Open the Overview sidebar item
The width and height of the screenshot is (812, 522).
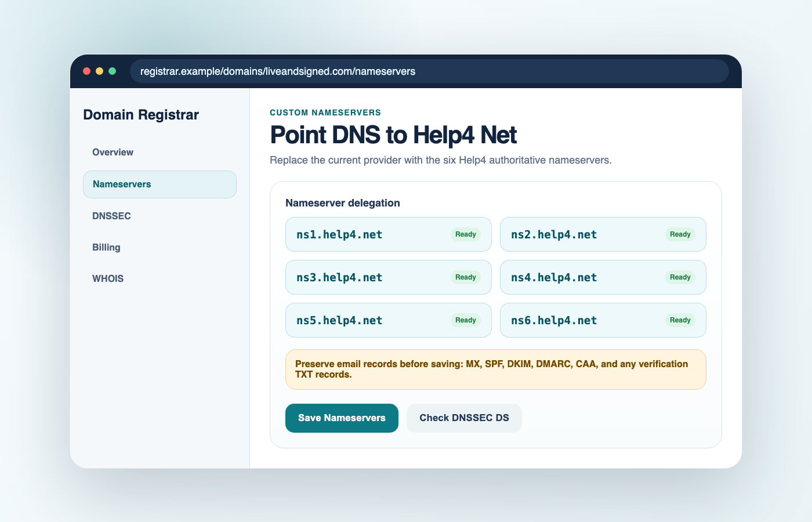tap(159, 153)
